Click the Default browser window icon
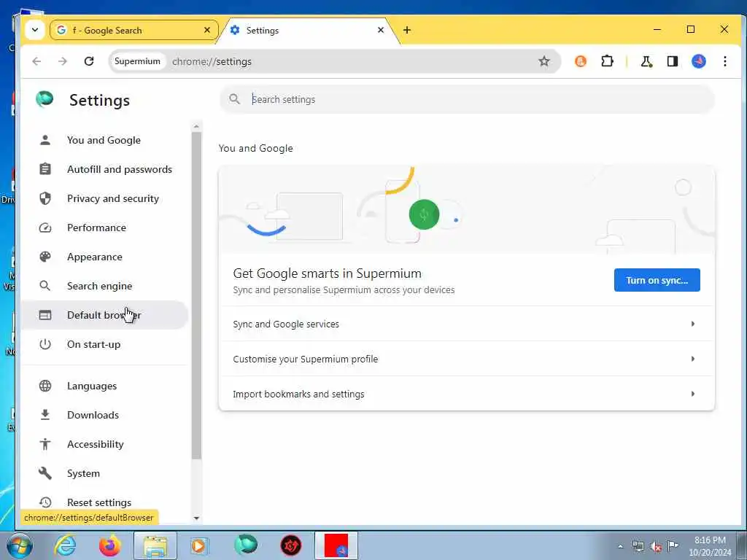Image resolution: width=747 pixels, height=560 pixels. point(45,315)
